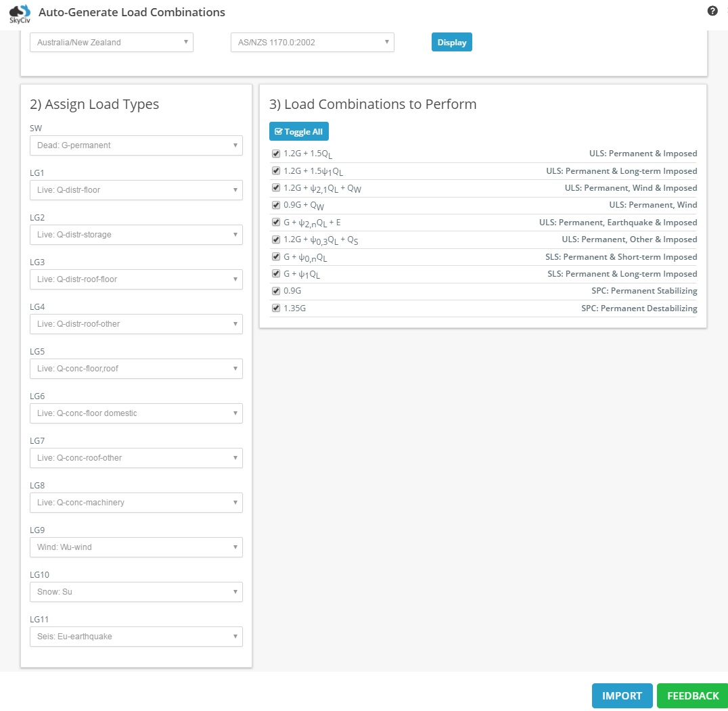The image size is (728, 711).
Task: Open the Australia/New Zealand country dropdown
Action: tap(112, 42)
